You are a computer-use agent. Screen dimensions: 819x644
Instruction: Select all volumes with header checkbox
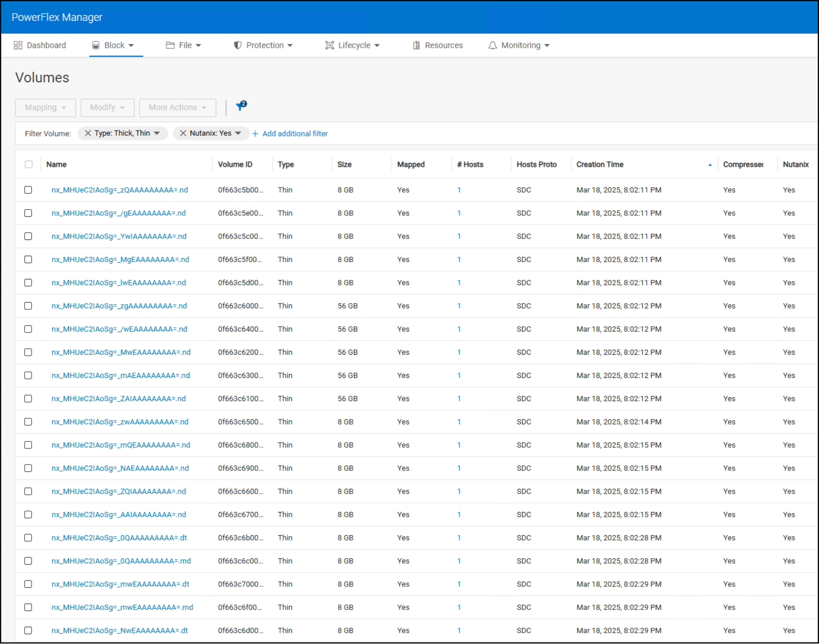[x=29, y=165]
